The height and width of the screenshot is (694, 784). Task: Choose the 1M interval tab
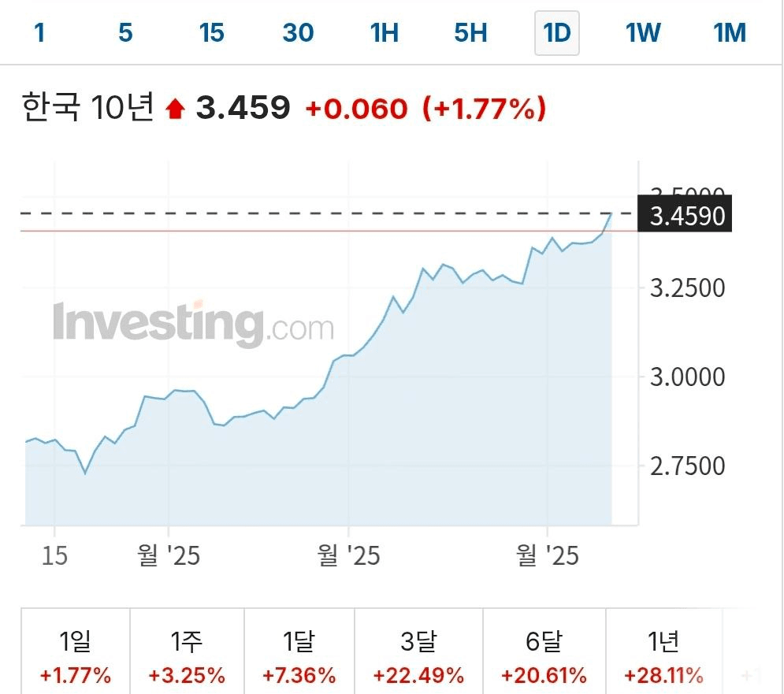729,33
